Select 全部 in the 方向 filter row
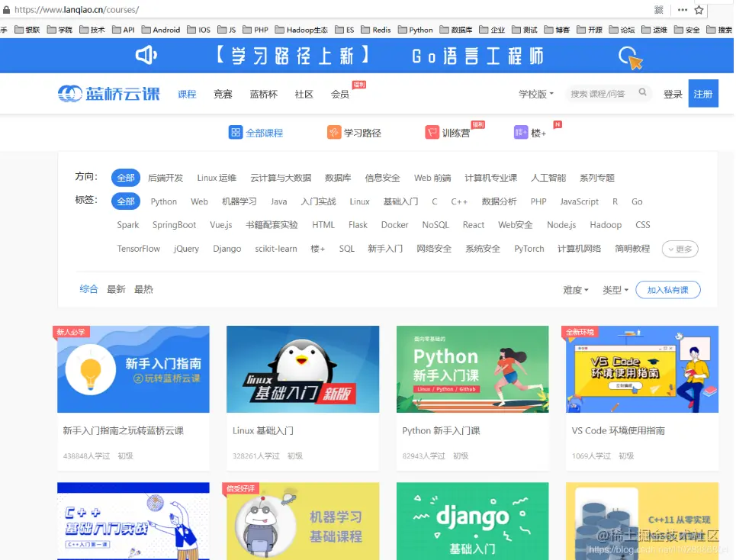 pos(125,178)
